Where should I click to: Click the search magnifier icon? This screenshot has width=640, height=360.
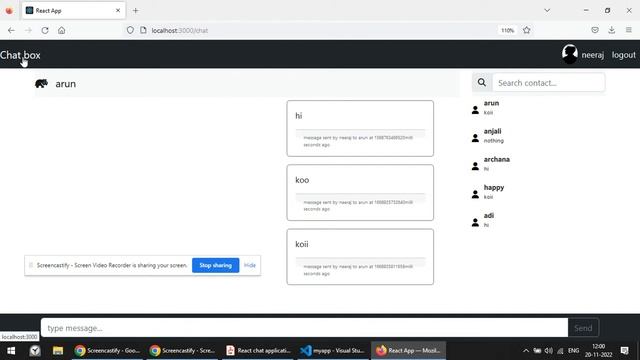click(x=482, y=83)
